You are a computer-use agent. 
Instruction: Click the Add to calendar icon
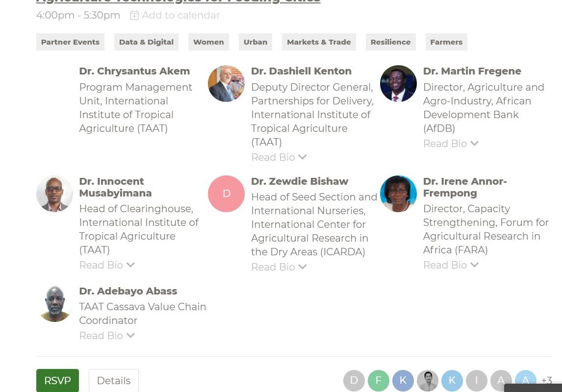coord(134,16)
